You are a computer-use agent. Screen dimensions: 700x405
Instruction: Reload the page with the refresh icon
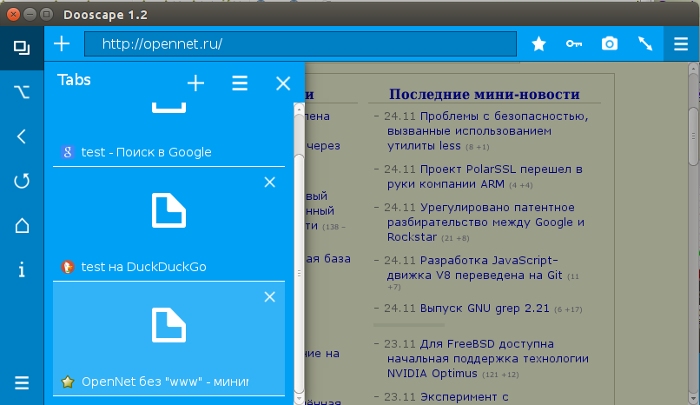coord(21,181)
